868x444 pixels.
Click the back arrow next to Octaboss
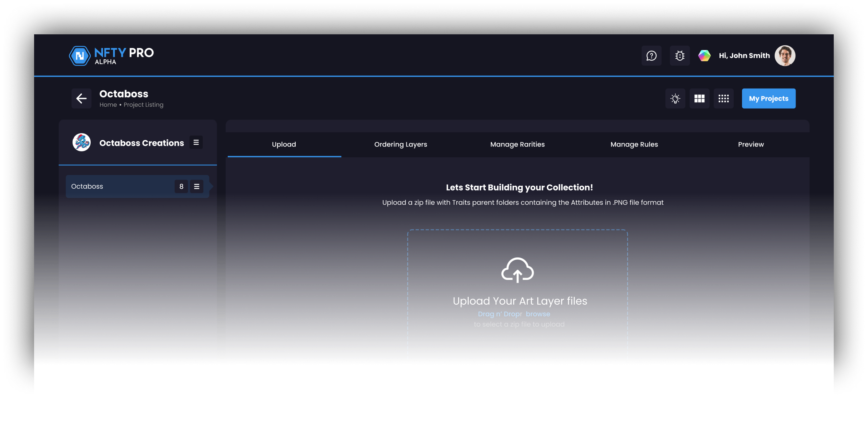81,98
